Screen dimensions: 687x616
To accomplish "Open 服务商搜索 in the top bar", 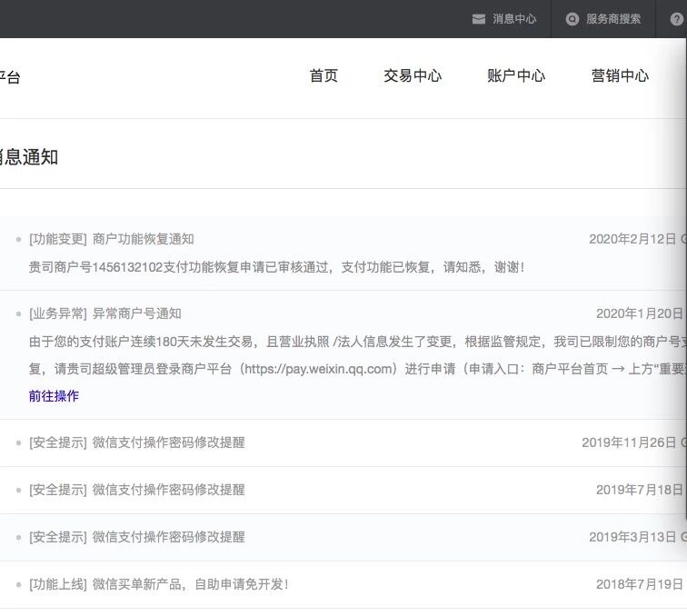I will tap(613, 19).
